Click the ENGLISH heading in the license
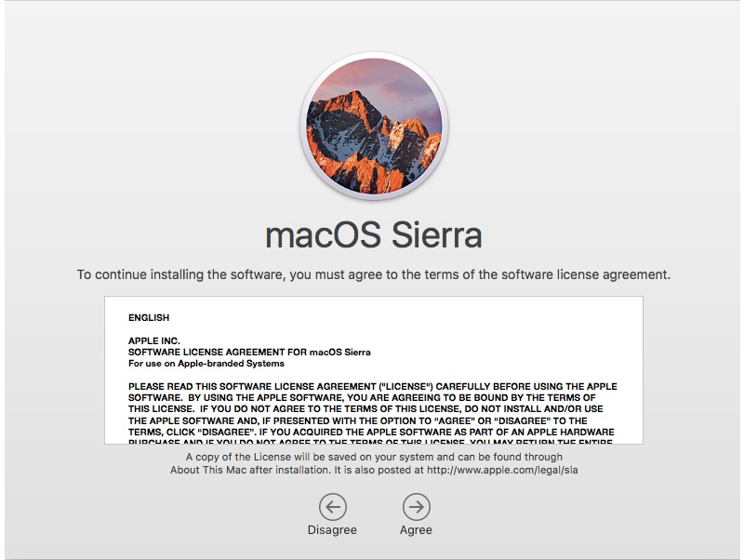This screenshot has width=744, height=560. point(149,318)
